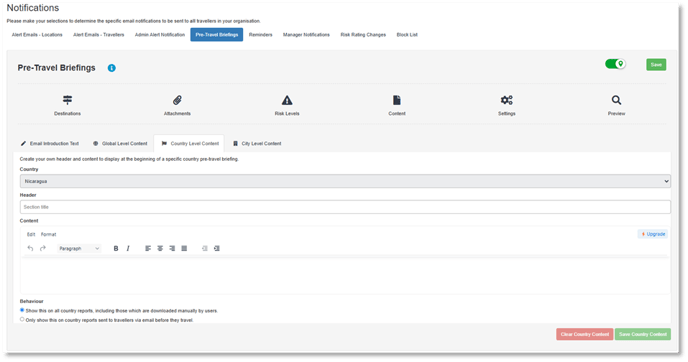
Task: Select 'Only show this on country reports sent' radio
Action: coord(22,319)
